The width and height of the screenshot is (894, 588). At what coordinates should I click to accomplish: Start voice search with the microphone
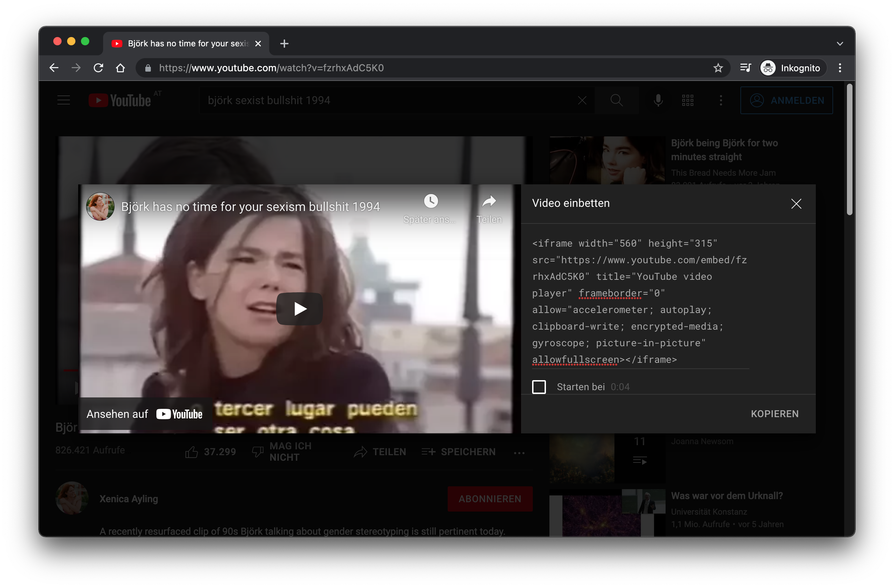coord(658,100)
